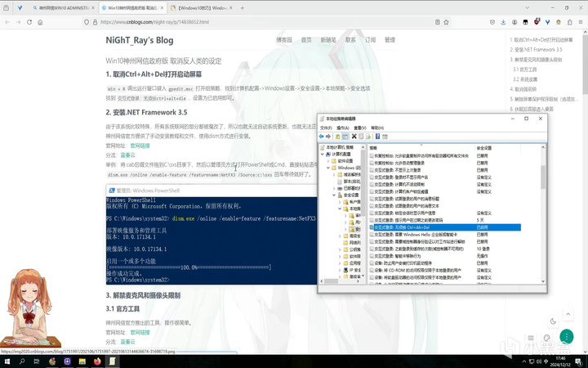
Task: Toggle the action pane toolbar button
Action: [x=385, y=137]
